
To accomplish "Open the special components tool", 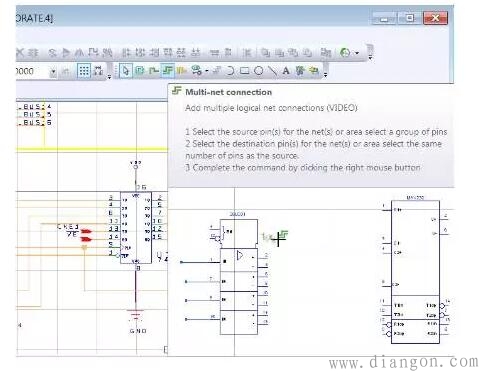I will pyautogui.click(x=196, y=71).
